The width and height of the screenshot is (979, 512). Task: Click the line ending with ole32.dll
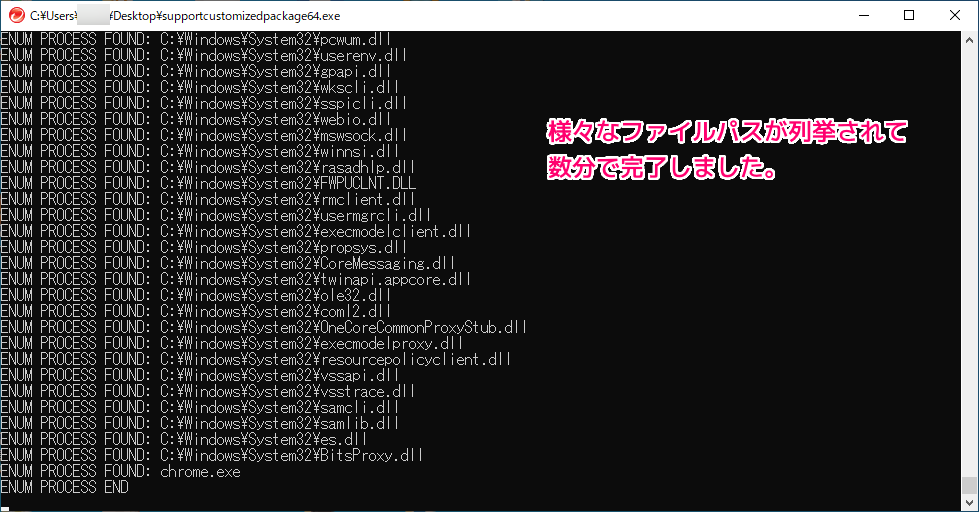[195, 295]
